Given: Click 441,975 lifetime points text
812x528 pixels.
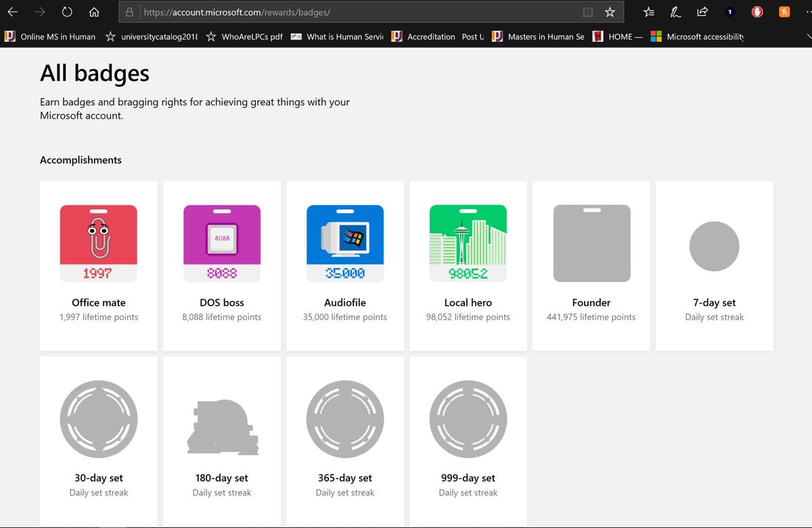Looking at the screenshot, I should 591,317.
